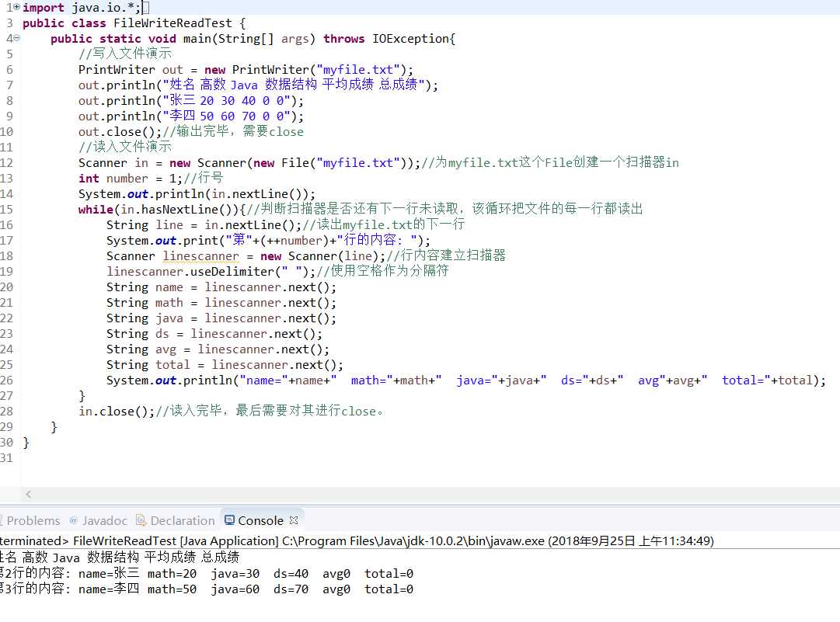840x622 pixels.
Task: Click the String total declaration on line 25
Action: (x=225, y=364)
